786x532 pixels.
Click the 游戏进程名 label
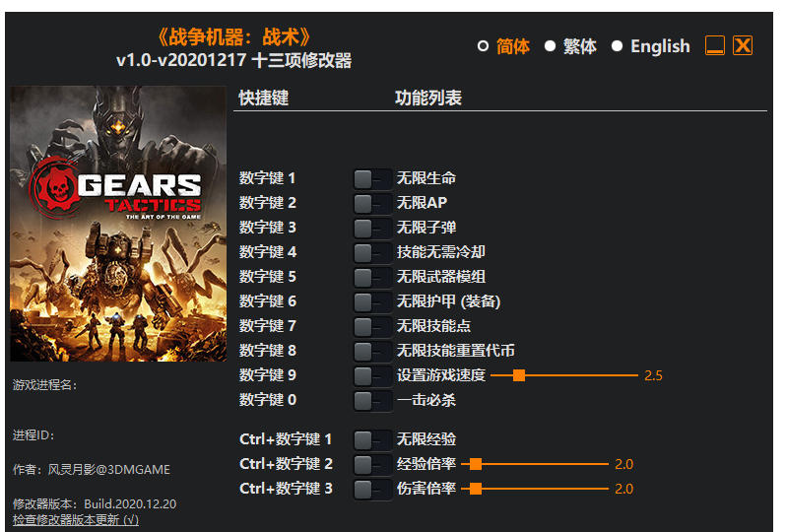coord(44,385)
